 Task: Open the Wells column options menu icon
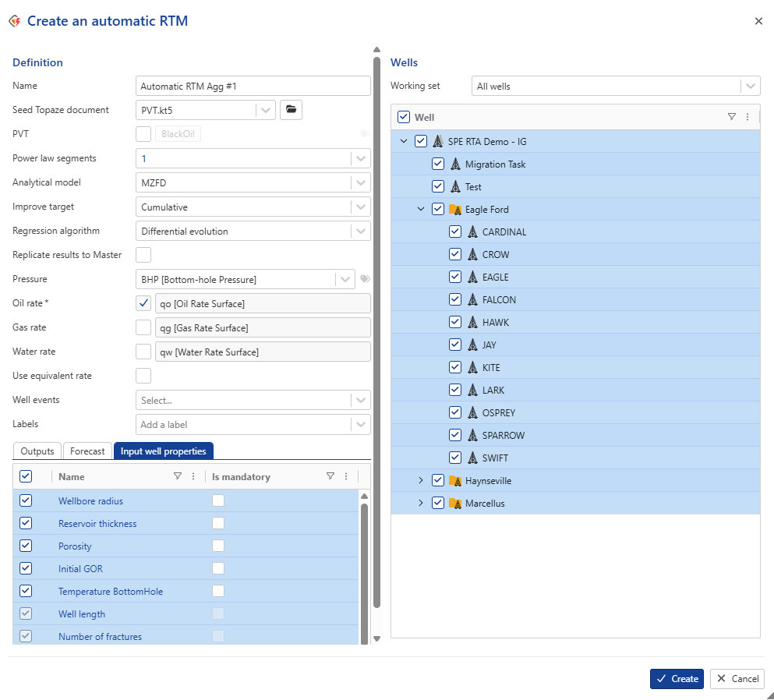click(x=747, y=117)
